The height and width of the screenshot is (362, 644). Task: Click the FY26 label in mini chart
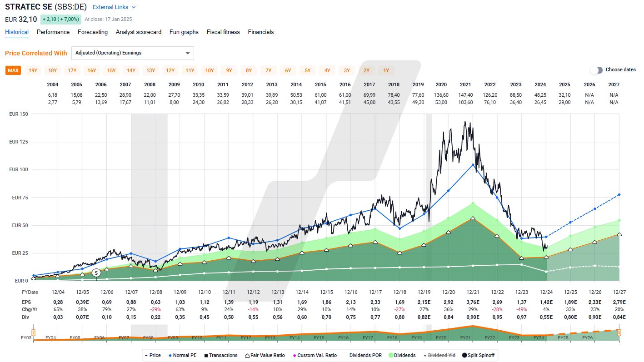(587, 338)
